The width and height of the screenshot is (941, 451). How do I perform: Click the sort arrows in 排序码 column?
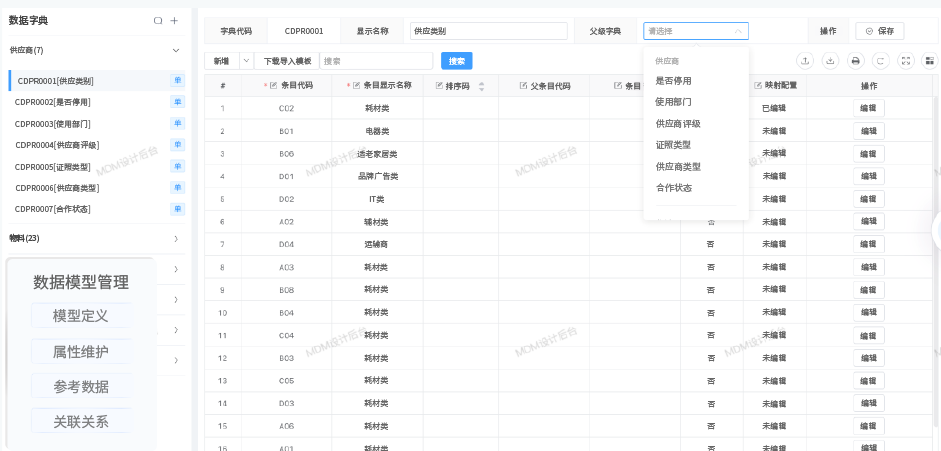pos(482,87)
